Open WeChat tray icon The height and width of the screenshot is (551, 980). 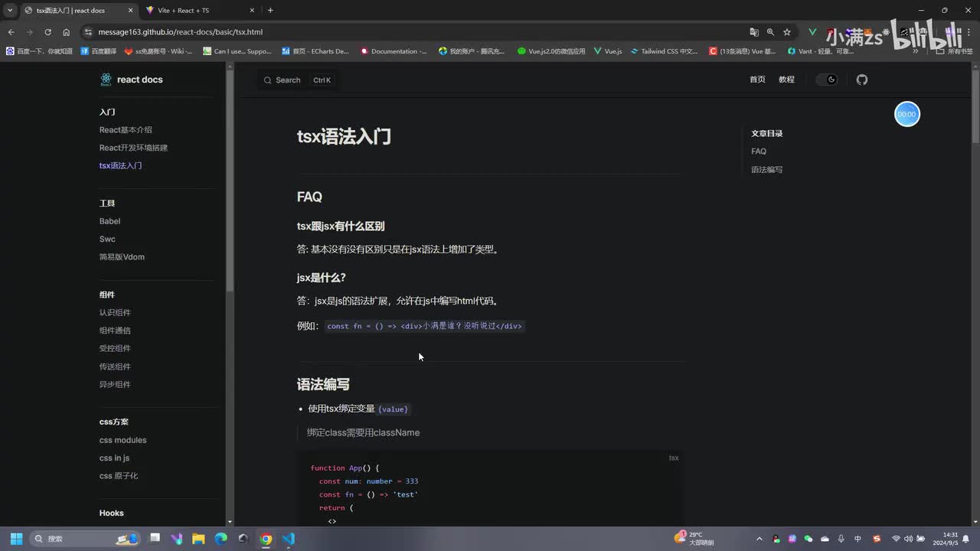[x=808, y=539]
